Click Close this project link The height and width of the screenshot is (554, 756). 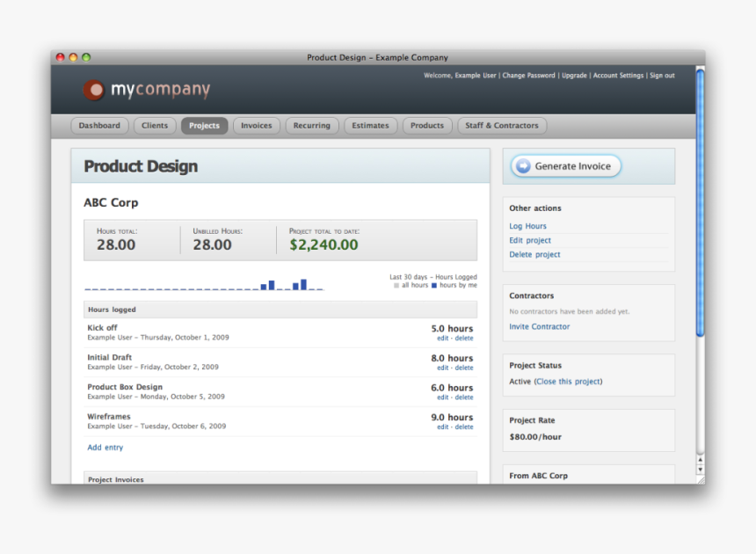569,382
